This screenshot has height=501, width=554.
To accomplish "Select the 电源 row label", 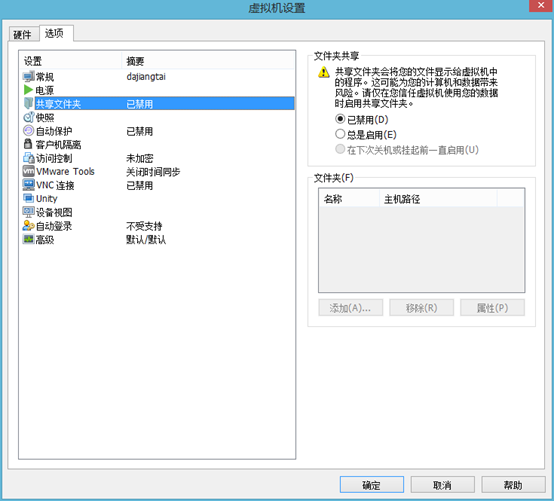I will (x=45, y=90).
